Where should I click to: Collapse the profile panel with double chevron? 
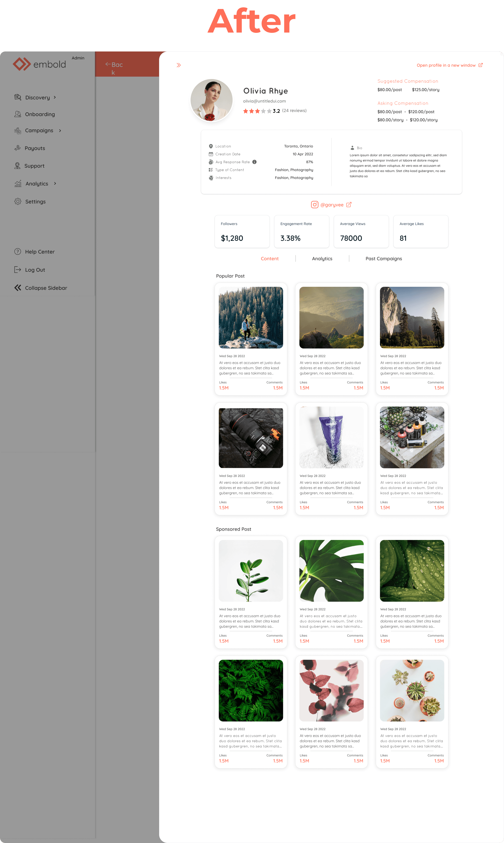tap(179, 65)
